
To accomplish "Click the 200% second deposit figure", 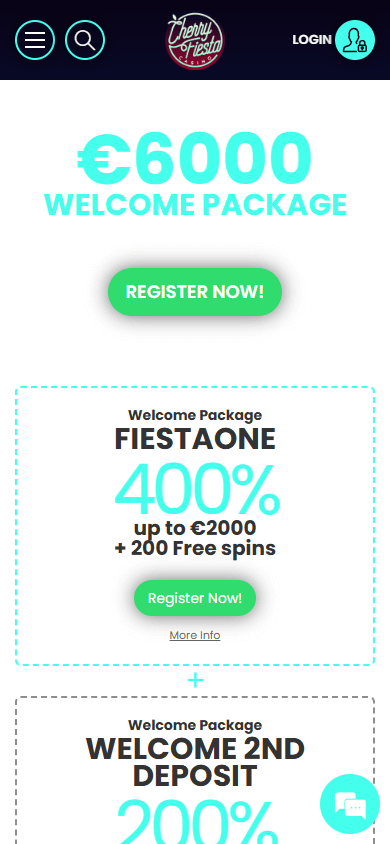I will click(197, 821).
